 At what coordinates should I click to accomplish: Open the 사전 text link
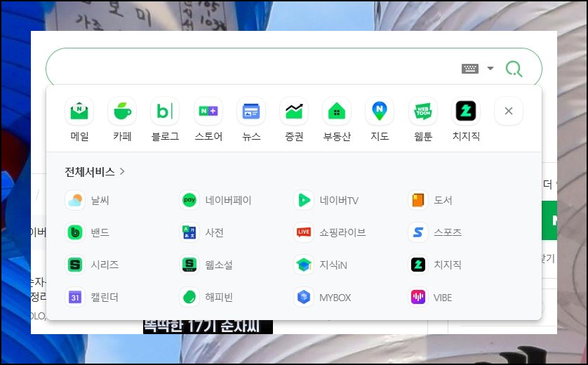[215, 232]
